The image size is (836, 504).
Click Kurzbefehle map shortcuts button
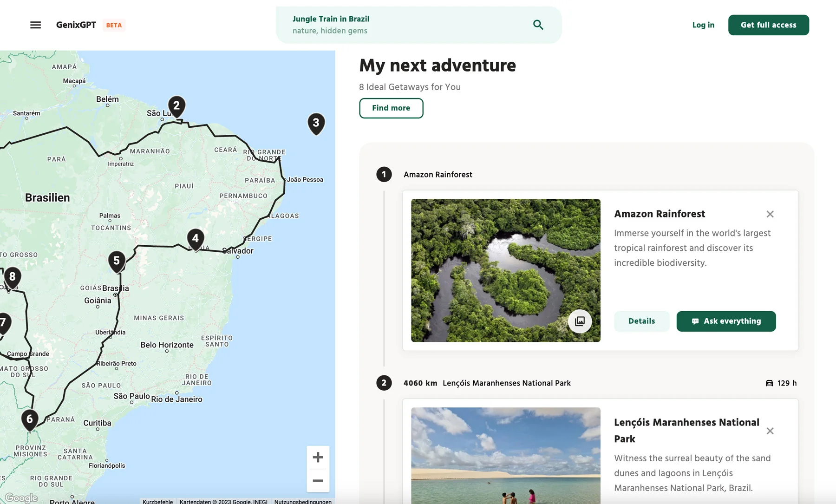click(158, 502)
